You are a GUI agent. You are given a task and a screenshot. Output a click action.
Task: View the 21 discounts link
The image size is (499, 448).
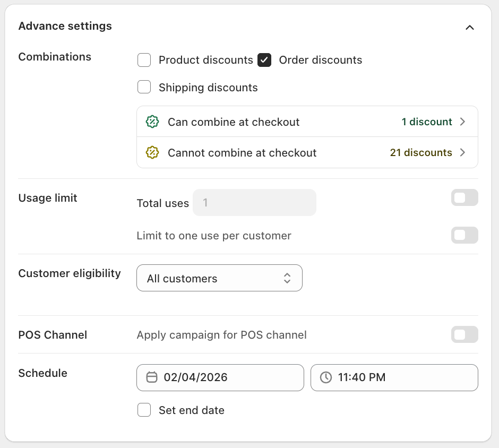(x=421, y=152)
